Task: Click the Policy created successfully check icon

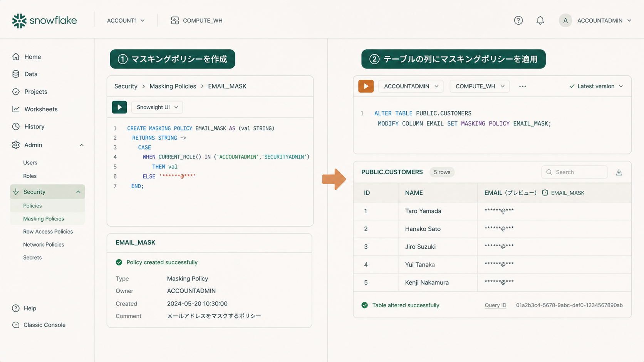Action: tap(119, 262)
